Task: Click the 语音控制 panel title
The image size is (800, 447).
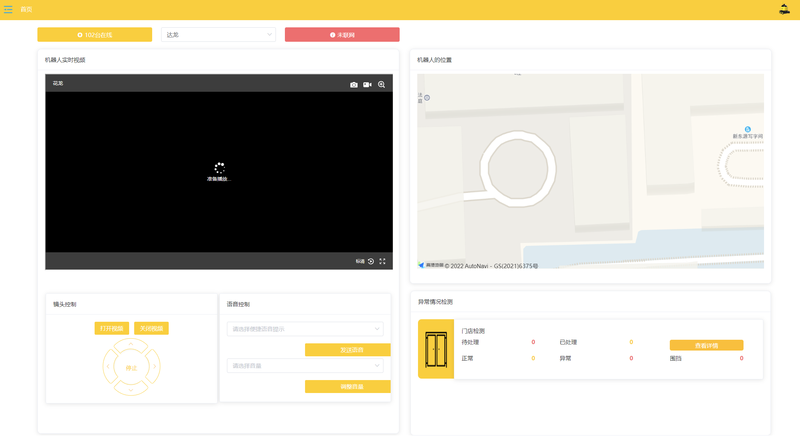Action: coord(238,304)
